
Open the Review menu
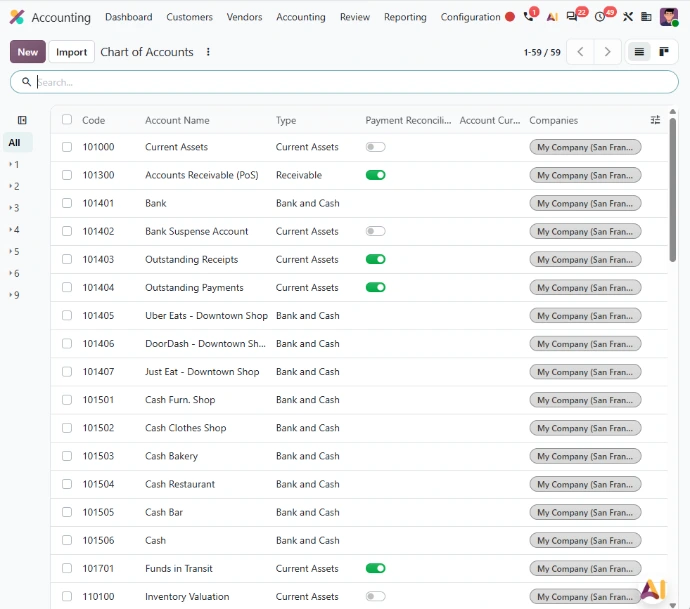tap(355, 17)
